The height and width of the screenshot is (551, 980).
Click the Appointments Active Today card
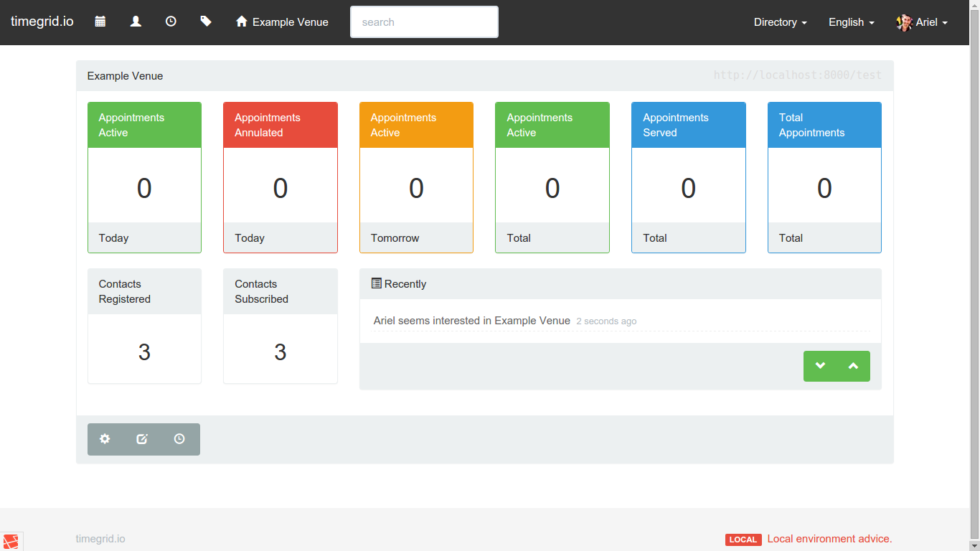click(x=144, y=177)
